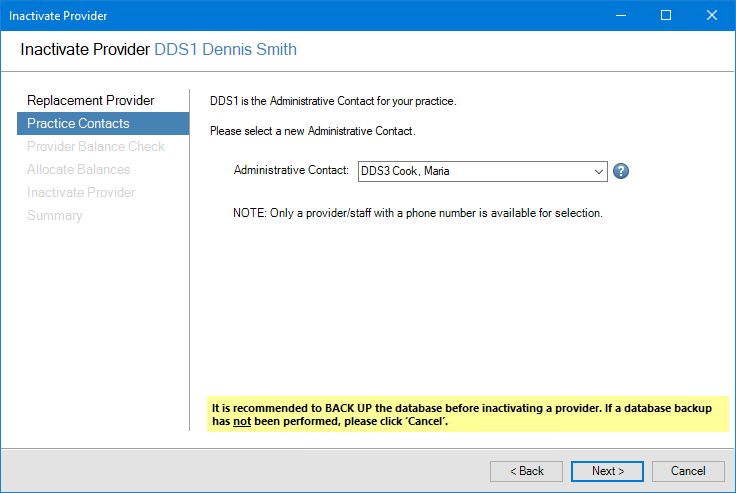
Task: Cancel the Inactivate Provider wizard
Action: [x=688, y=471]
